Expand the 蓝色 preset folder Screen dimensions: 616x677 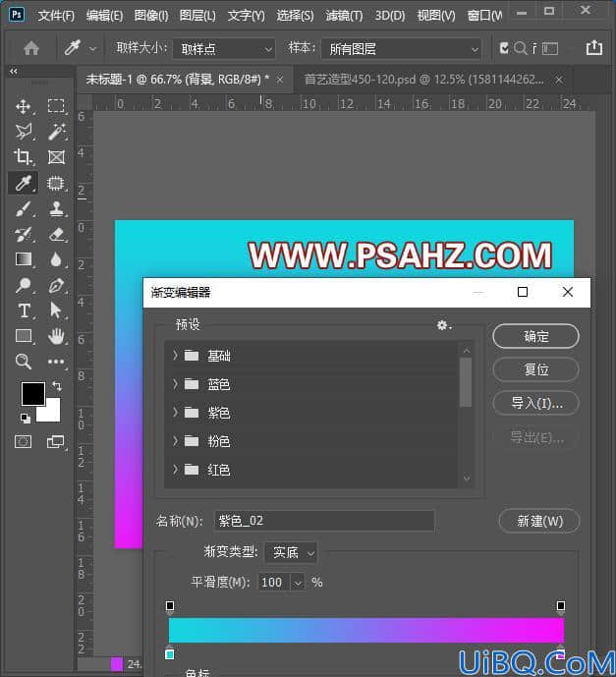pos(175,383)
